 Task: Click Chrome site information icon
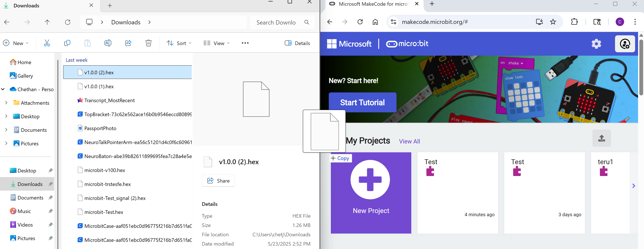pyautogui.click(x=394, y=22)
